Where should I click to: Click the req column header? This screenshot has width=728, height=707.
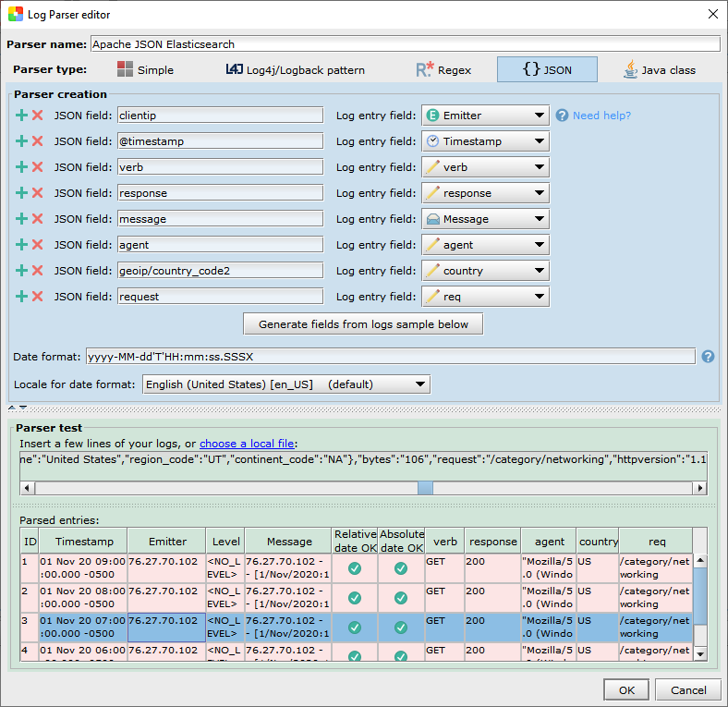(x=656, y=542)
